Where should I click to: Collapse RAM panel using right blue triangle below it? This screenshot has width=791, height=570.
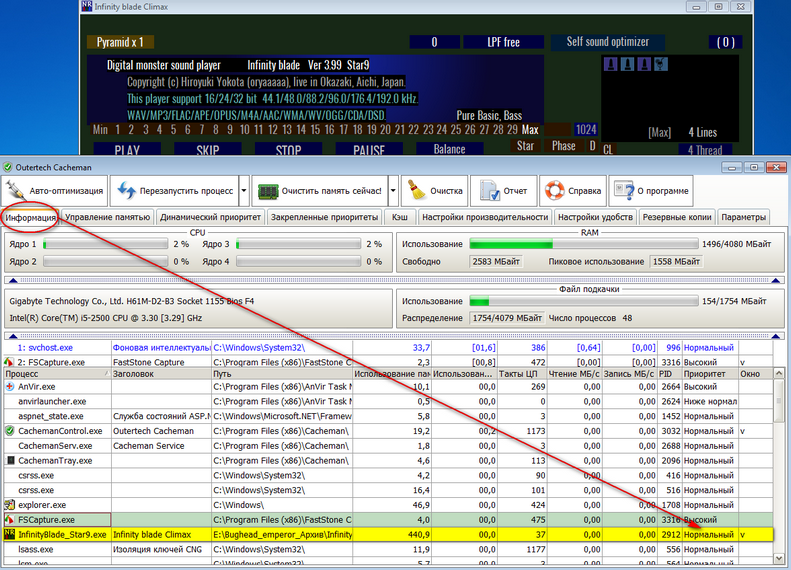(776, 280)
